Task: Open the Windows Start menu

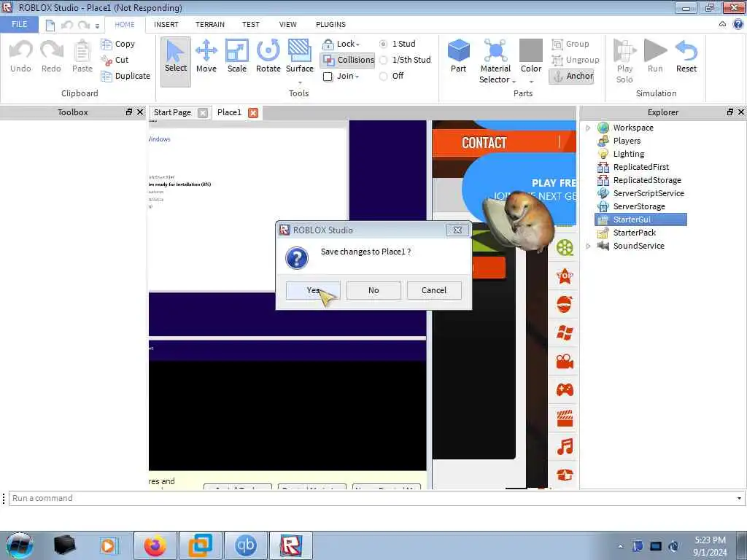Action: (x=20, y=545)
